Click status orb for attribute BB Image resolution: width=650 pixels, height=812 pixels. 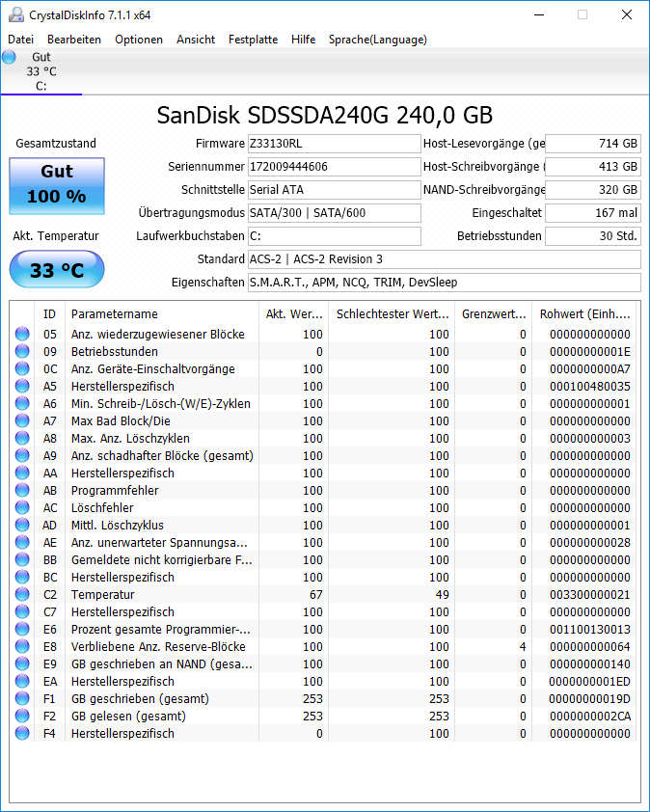(22, 559)
